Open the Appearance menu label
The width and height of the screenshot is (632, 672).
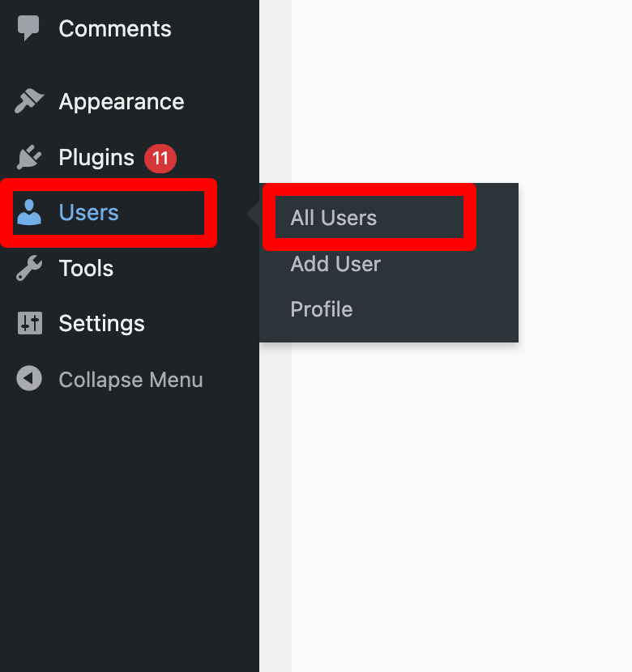122,102
